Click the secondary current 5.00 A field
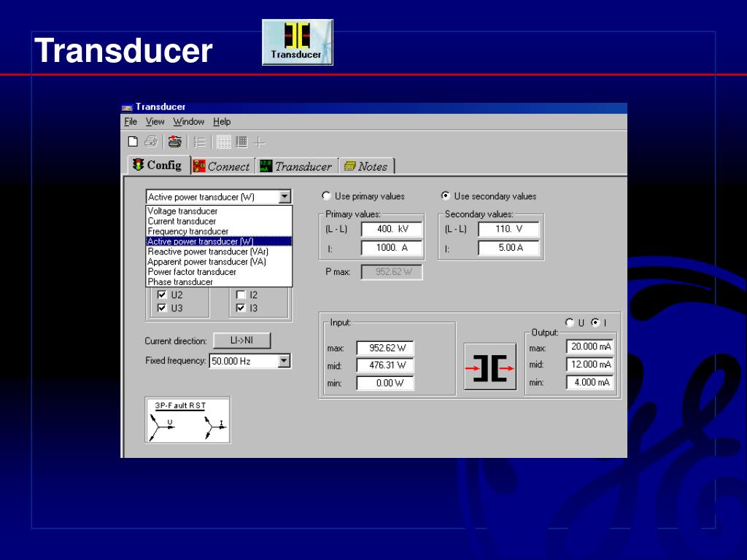The image size is (747, 560). (508, 248)
